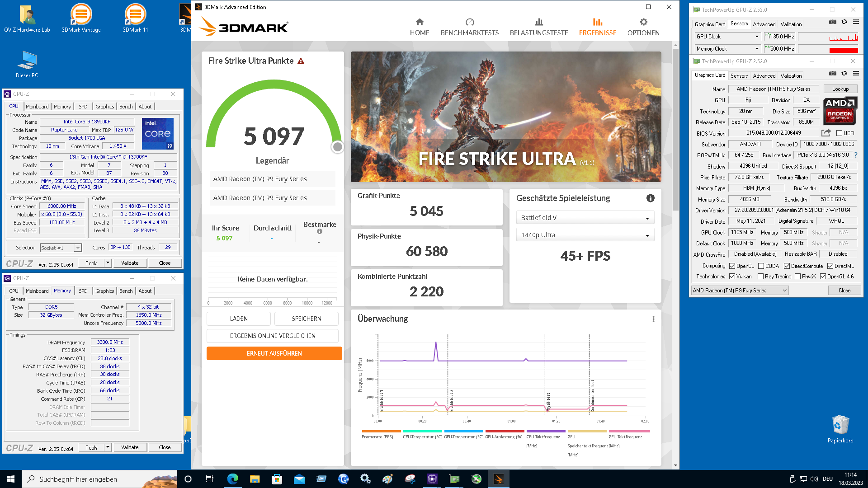
Task: Click ERNEUT AUSFÜHREN to rerun benchmark
Action: (x=274, y=353)
